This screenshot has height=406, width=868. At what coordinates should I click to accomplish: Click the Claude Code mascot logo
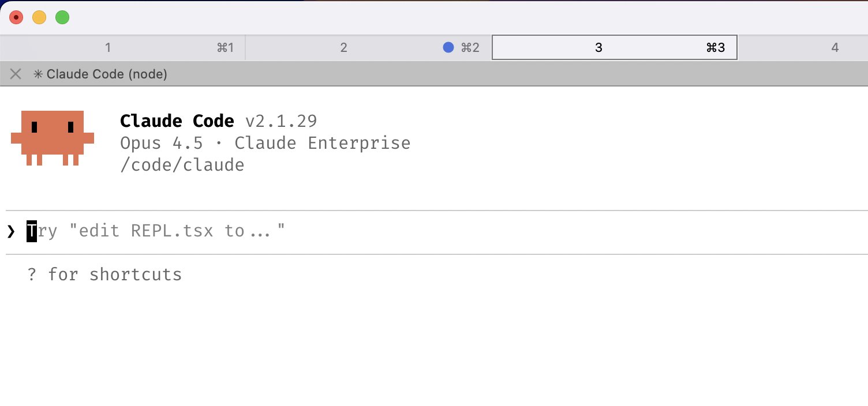[53, 137]
